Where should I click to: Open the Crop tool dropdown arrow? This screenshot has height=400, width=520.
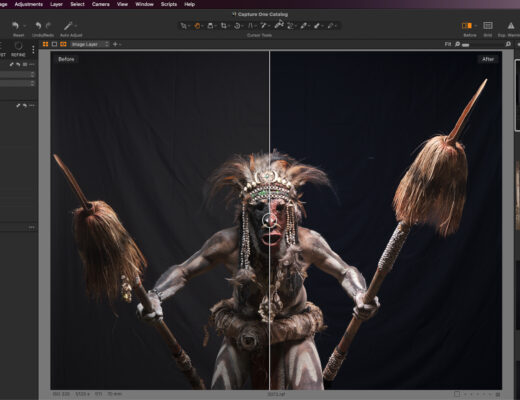tap(229, 26)
